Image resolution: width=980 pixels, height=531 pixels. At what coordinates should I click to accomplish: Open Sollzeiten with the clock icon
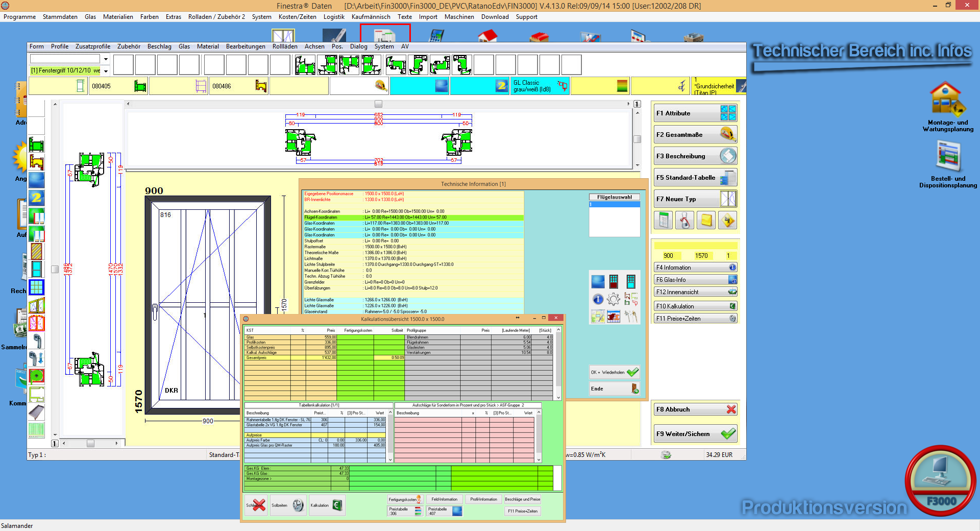tap(288, 505)
